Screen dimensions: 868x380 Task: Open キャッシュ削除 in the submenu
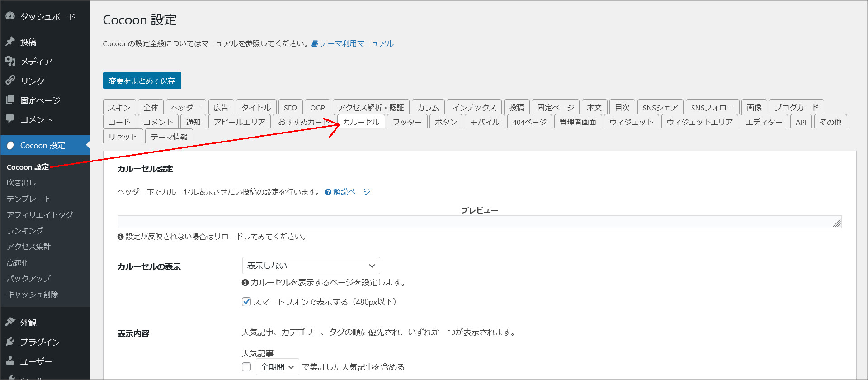pyautogui.click(x=32, y=294)
